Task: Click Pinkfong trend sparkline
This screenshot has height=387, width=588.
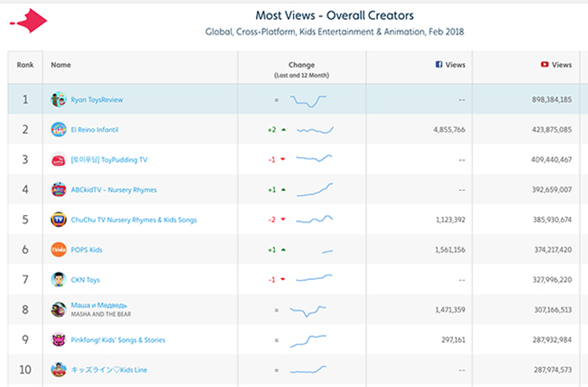Action: (308, 341)
